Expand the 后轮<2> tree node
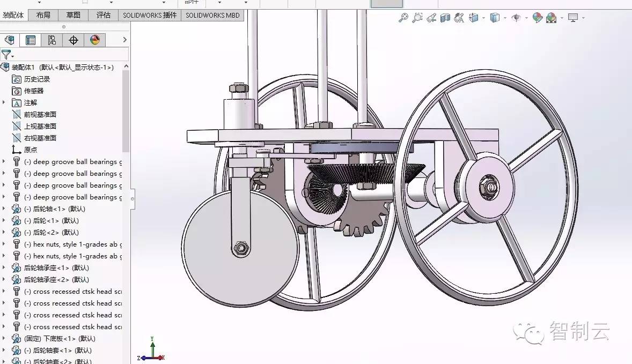Screen dimensions: 632x364 pyautogui.click(x=4, y=232)
